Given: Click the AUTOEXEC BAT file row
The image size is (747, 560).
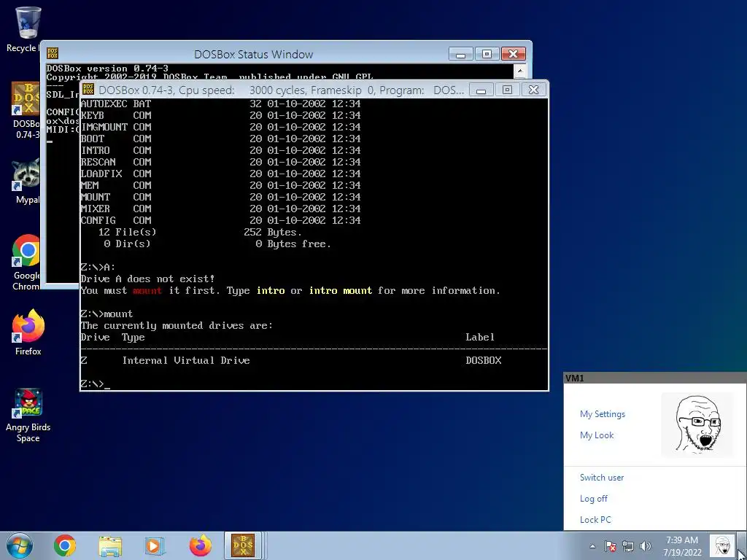Looking at the screenshot, I should tap(220, 104).
